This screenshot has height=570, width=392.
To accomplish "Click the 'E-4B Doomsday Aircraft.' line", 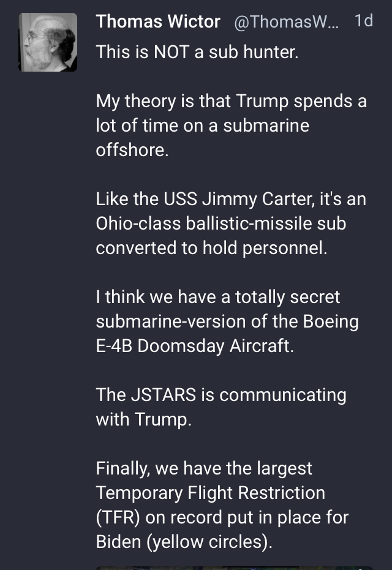I will (x=195, y=346).
